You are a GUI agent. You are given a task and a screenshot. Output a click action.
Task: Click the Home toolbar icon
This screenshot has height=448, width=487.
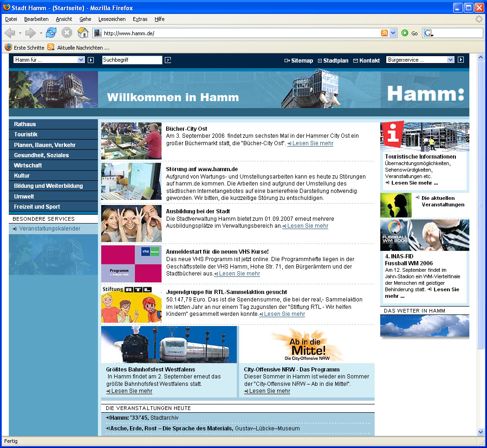click(83, 33)
